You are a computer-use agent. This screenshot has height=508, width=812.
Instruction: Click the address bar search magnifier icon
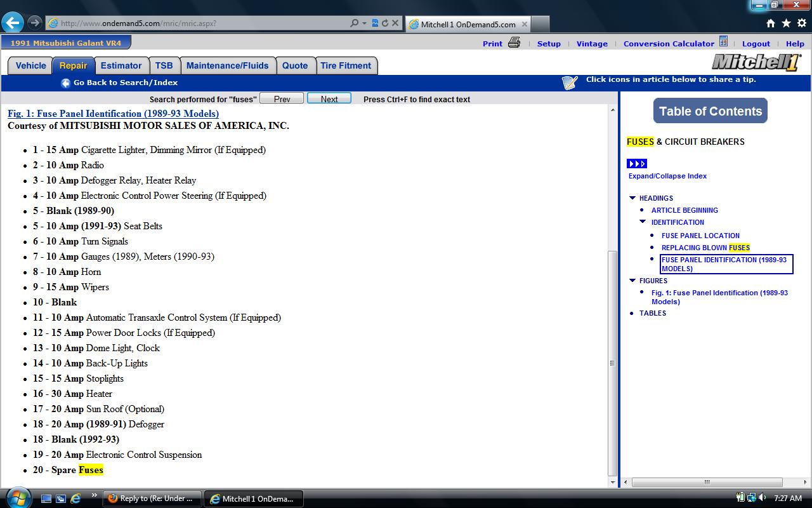point(355,23)
